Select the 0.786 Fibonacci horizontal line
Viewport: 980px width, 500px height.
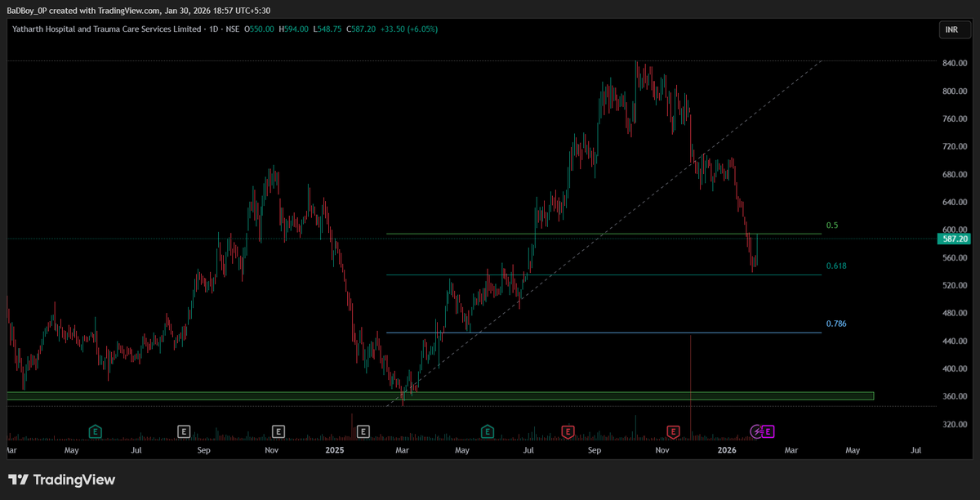tap(604, 333)
